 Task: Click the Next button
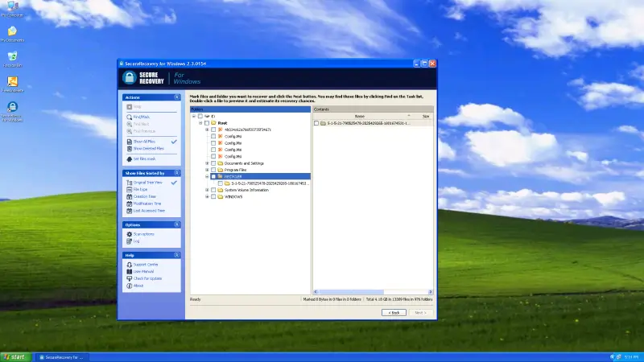(420, 313)
